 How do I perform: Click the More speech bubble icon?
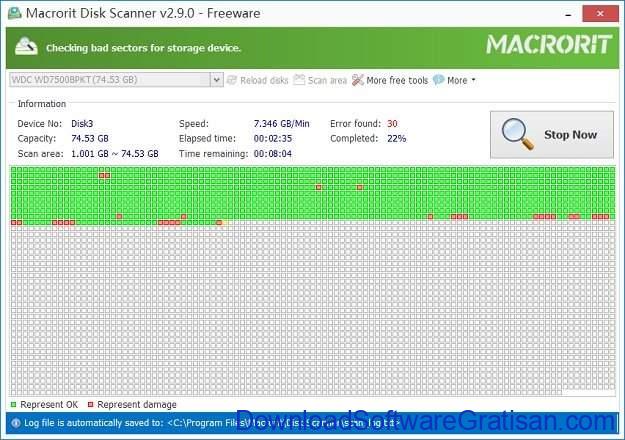[x=438, y=80]
